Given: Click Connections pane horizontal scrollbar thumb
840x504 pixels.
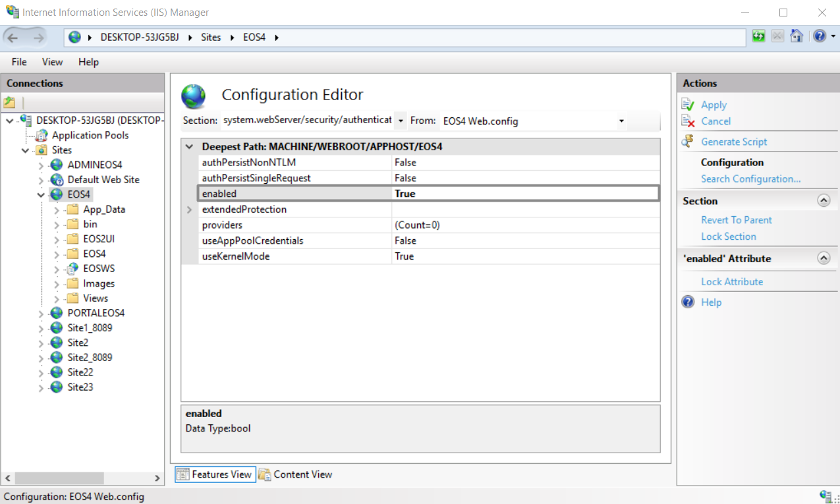Looking at the screenshot, I should [x=59, y=478].
